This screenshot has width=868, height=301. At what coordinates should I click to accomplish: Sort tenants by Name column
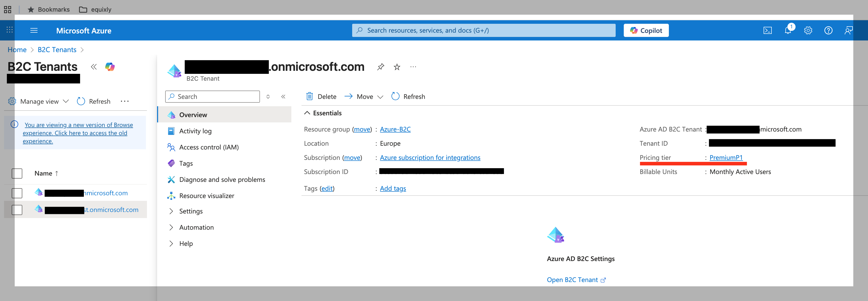pos(47,174)
